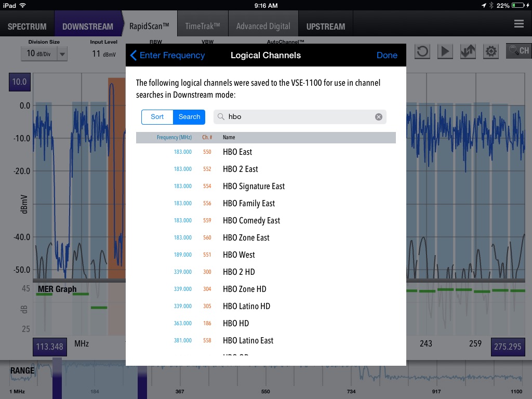532x399 pixels.
Task: Start the scan with the play icon
Action: pyautogui.click(x=445, y=51)
